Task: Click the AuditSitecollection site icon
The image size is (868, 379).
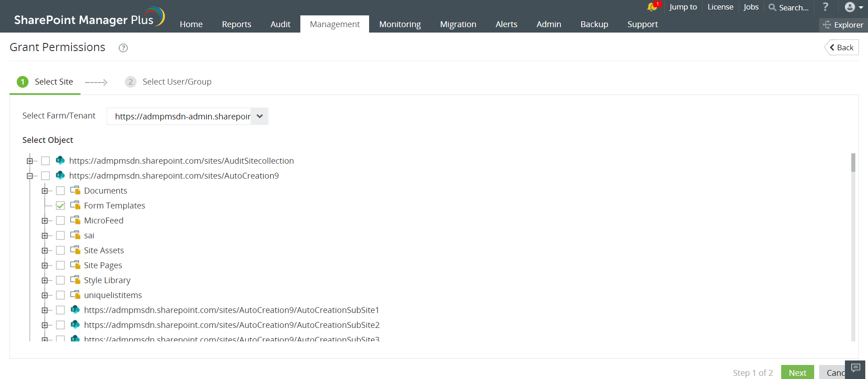Action: (x=60, y=160)
